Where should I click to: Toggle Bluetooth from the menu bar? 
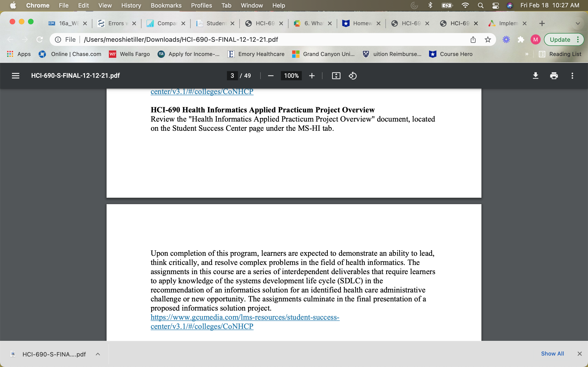pyautogui.click(x=430, y=5)
